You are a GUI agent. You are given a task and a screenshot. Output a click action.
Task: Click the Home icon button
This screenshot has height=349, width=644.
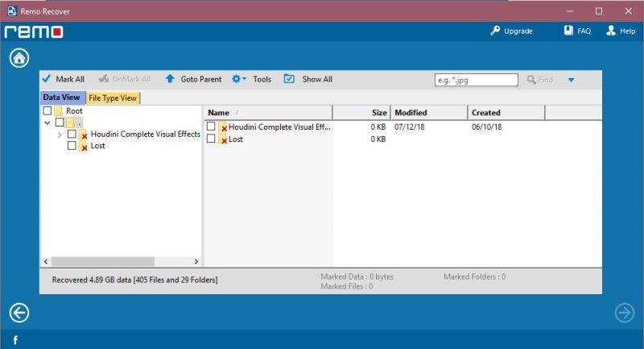[19, 58]
